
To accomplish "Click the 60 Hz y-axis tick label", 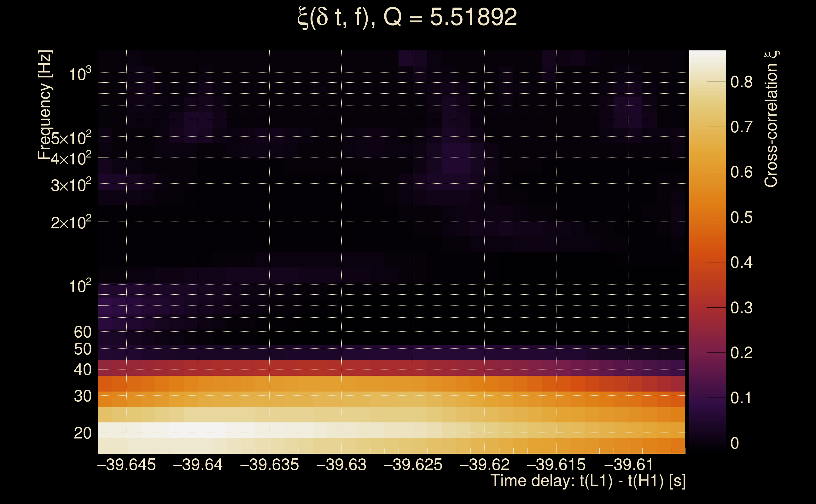I will point(82,332).
